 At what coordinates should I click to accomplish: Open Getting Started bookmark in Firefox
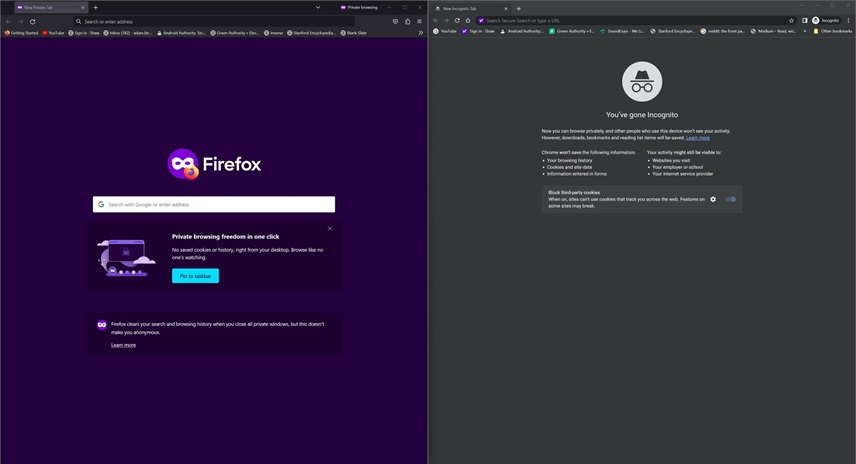[x=21, y=33]
